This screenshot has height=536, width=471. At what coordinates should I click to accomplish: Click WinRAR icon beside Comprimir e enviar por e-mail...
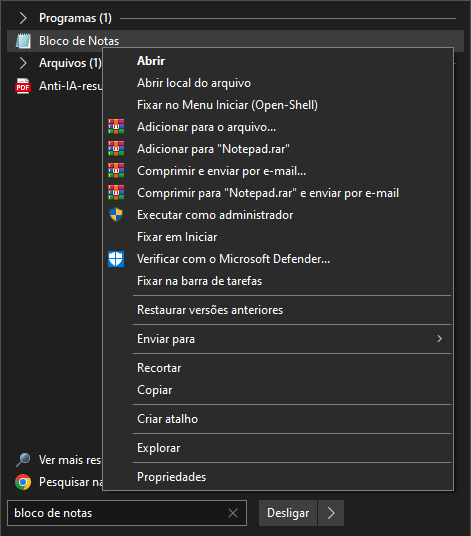(116, 171)
